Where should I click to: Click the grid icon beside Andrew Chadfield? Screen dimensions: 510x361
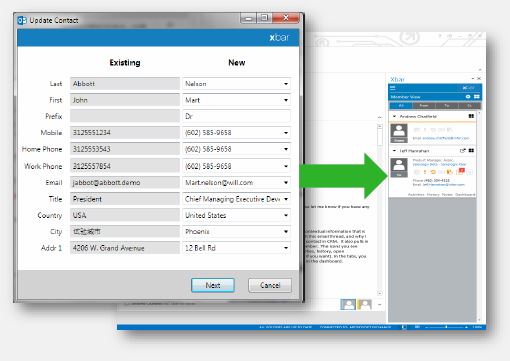point(471,116)
